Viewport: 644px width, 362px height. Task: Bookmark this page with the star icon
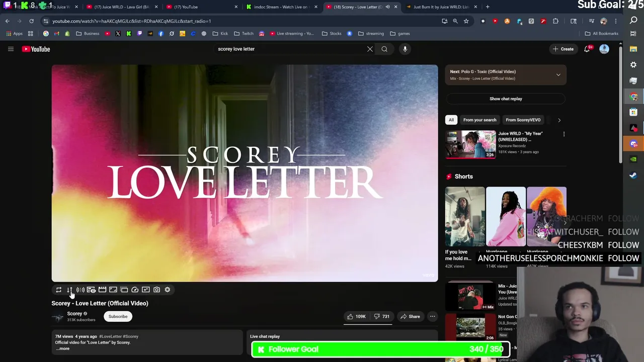(x=466, y=21)
